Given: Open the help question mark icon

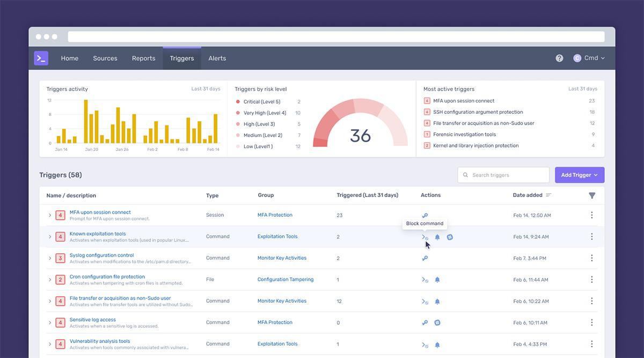Looking at the screenshot, I should pos(559,58).
